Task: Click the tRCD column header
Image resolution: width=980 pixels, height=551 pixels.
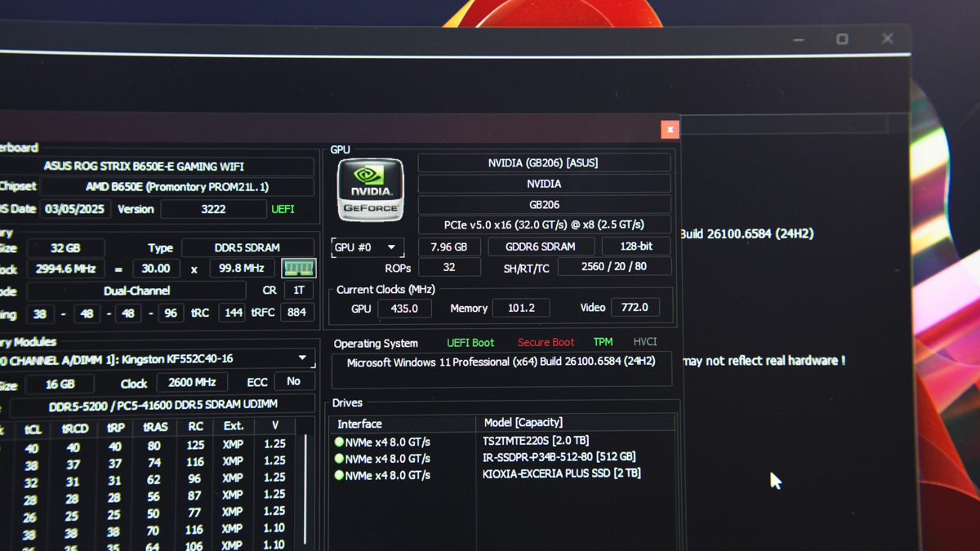Action: click(x=74, y=429)
